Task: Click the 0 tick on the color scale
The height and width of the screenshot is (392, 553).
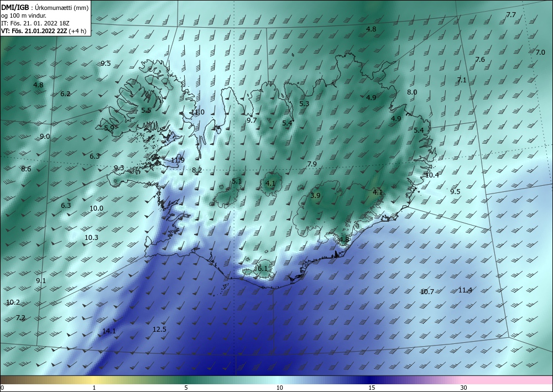Action: point(2,388)
